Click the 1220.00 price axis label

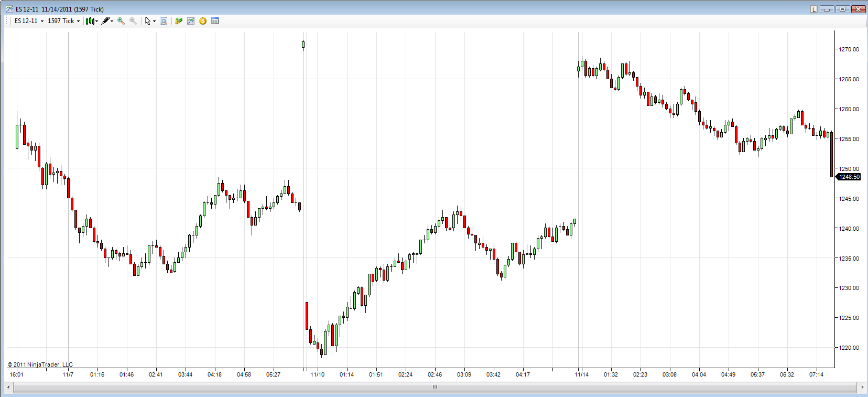[849, 348]
